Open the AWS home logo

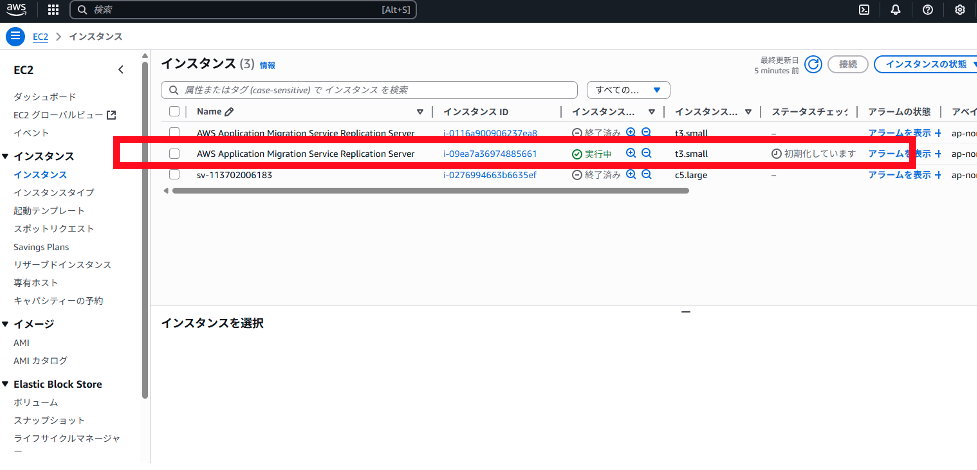16,9
